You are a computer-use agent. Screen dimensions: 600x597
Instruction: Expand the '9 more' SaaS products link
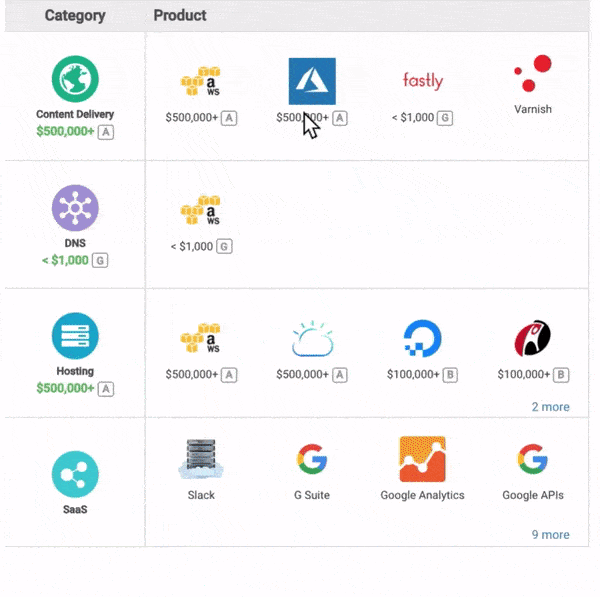pyautogui.click(x=550, y=534)
